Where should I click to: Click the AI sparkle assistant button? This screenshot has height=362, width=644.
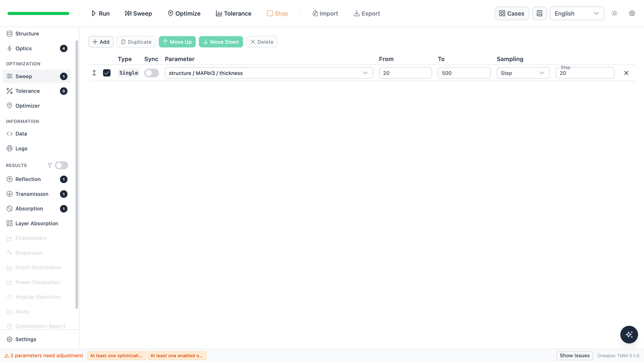(x=629, y=334)
